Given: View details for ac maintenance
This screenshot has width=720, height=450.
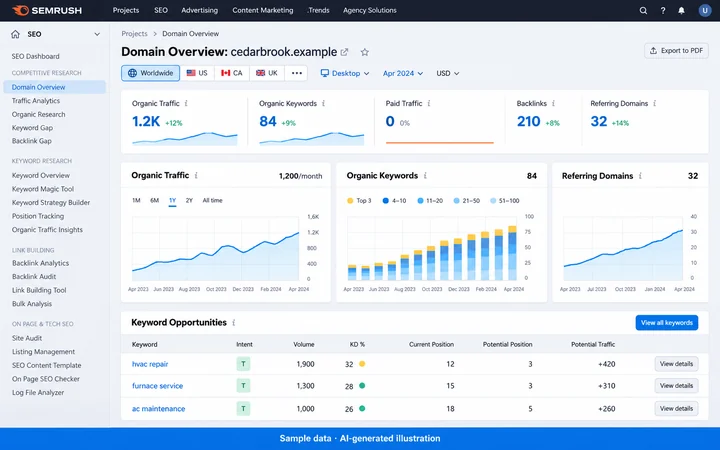Looking at the screenshot, I should tap(676, 408).
